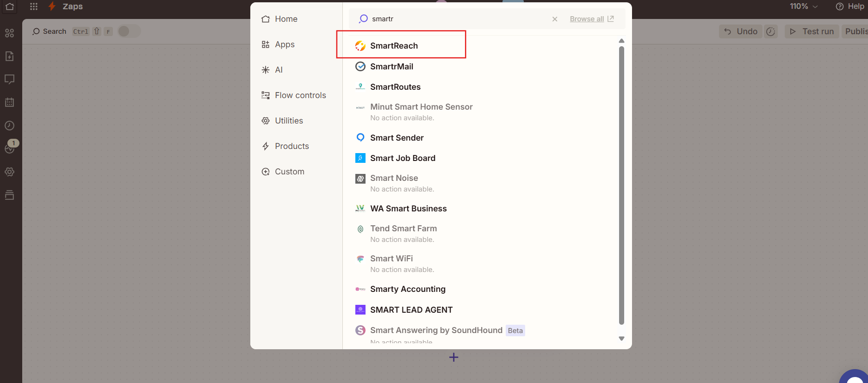868x383 pixels.
Task: Open the sidebar settings gear icon
Action: click(9, 172)
